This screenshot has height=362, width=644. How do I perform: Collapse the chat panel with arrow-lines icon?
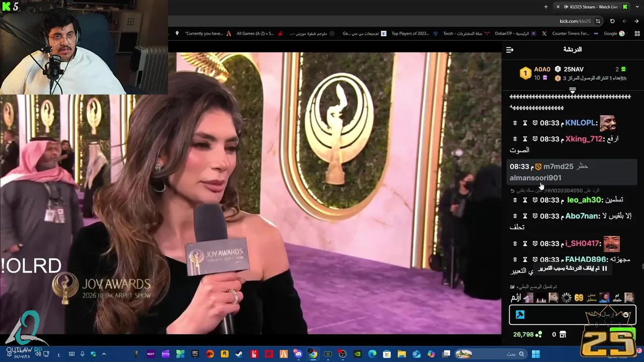(510, 50)
